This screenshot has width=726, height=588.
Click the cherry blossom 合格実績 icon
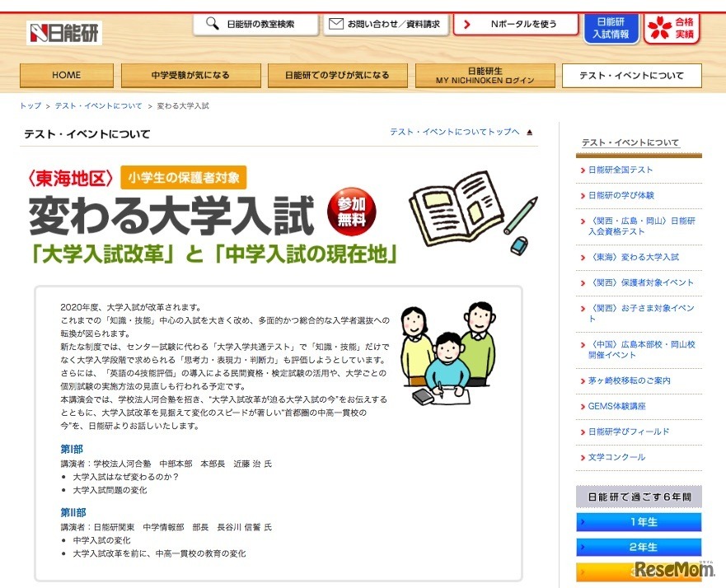point(658,27)
